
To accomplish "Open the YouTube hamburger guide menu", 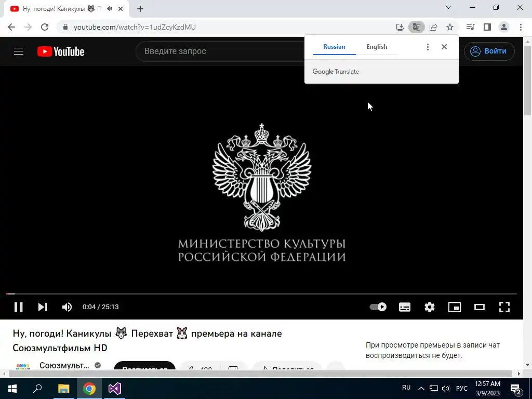I will (19, 51).
